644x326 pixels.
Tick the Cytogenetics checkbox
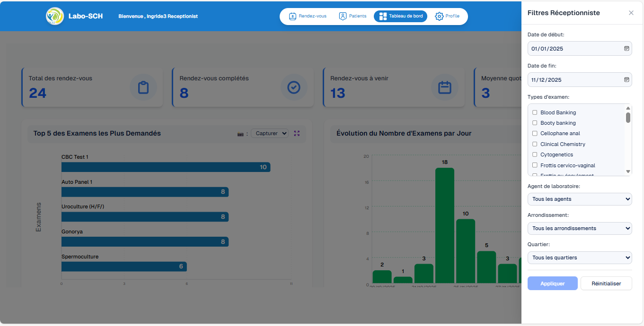point(535,154)
